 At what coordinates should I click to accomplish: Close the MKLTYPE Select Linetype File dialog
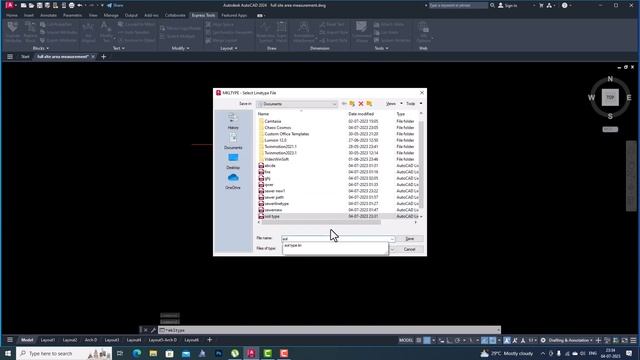tap(422, 93)
